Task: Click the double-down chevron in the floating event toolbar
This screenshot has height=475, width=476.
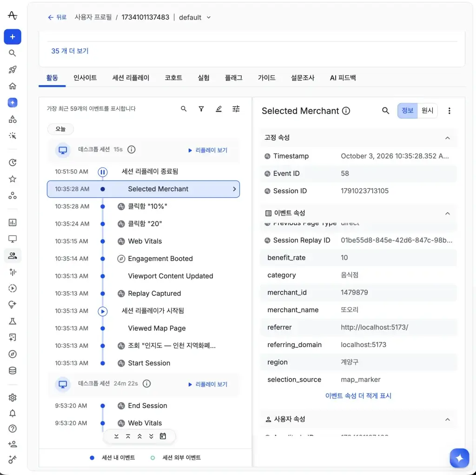Action: pyautogui.click(x=151, y=436)
